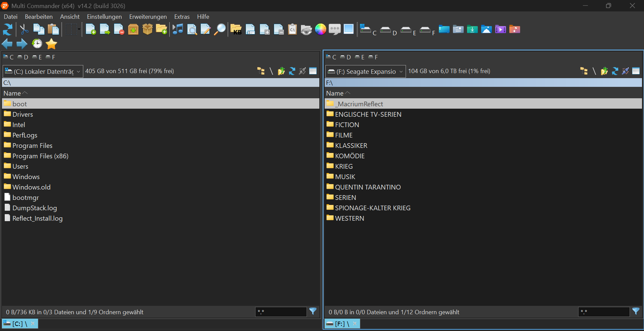Click the file icon with green arrow
Image resolution: width=644 pixels, height=331 pixels.
[x=105, y=30]
